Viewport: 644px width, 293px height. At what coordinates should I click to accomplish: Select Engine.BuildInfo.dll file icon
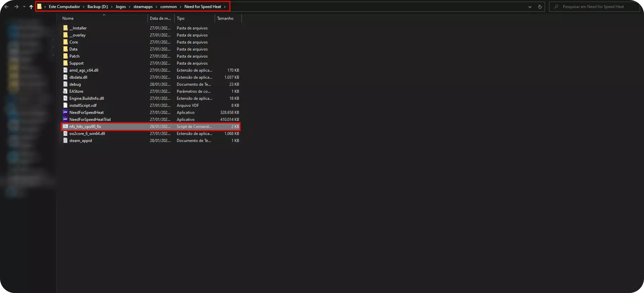click(x=65, y=98)
